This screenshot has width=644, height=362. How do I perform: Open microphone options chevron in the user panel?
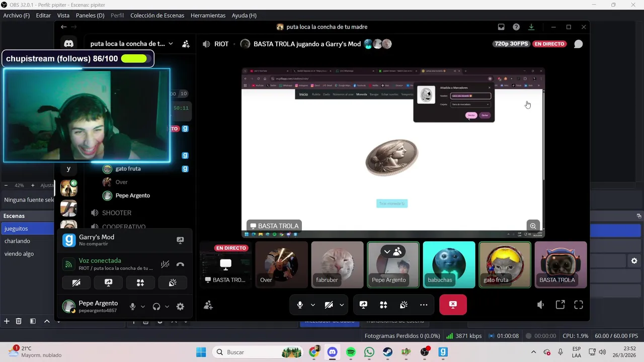(x=143, y=307)
